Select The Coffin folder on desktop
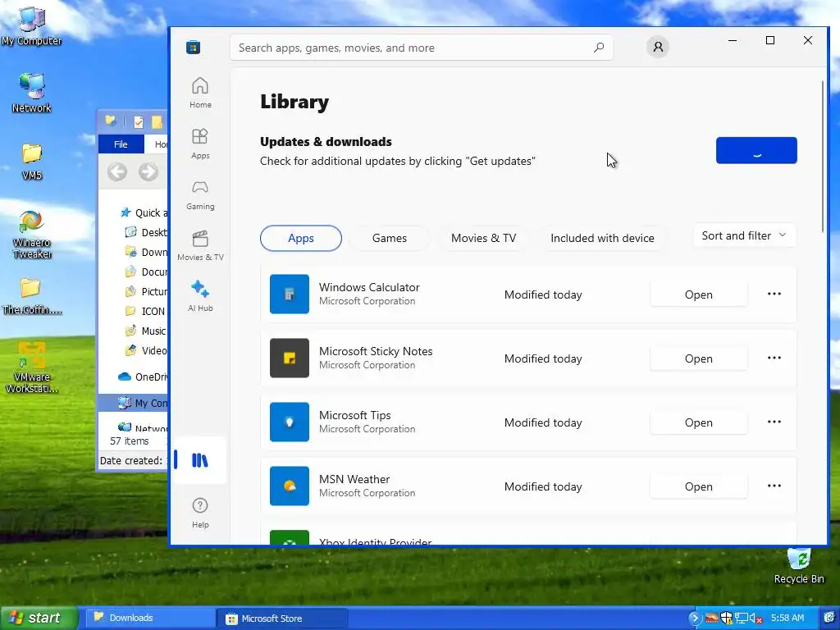This screenshot has width=840, height=630. pos(32,296)
